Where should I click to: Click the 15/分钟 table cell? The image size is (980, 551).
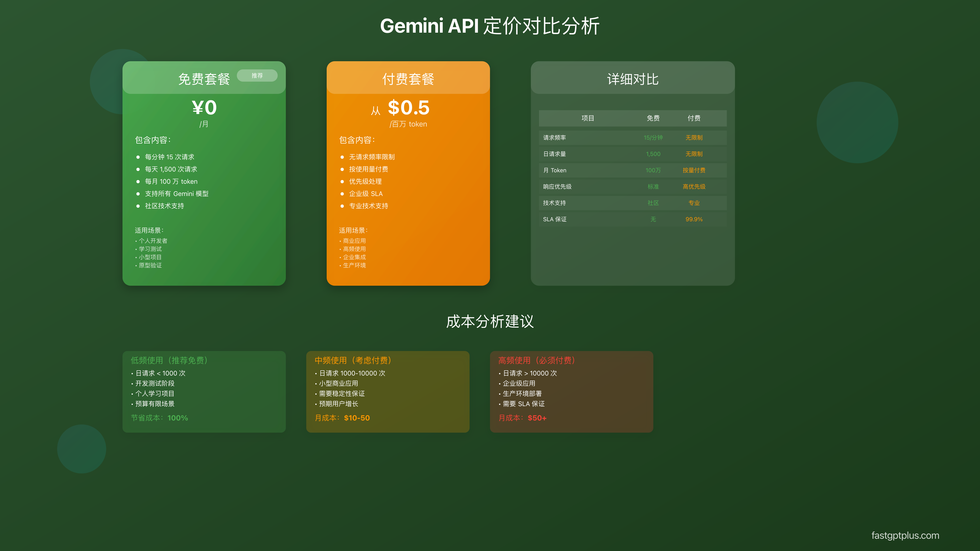pos(653,138)
